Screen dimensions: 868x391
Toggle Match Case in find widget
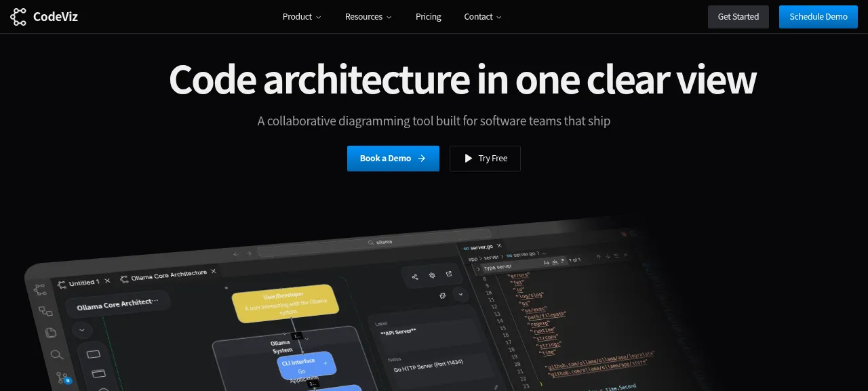[x=547, y=262]
